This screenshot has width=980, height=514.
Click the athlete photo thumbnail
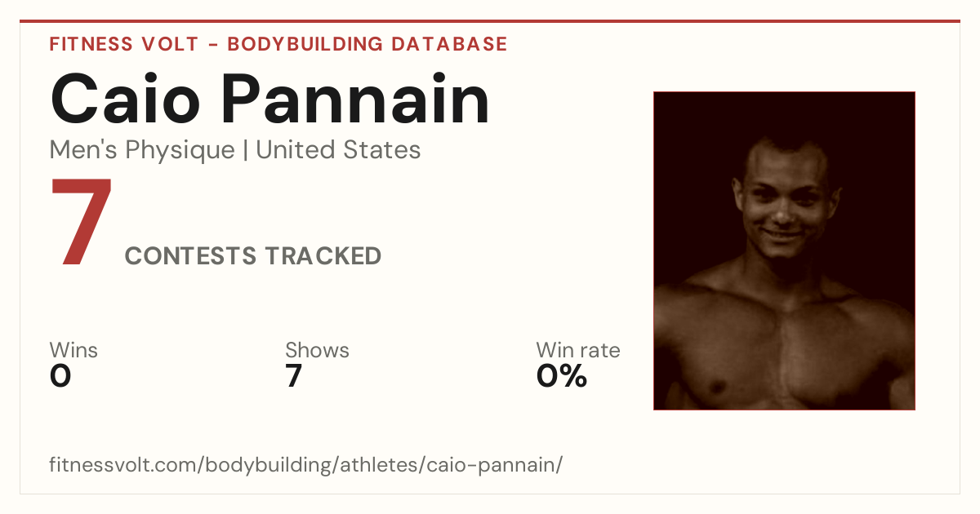[x=784, y=250]
